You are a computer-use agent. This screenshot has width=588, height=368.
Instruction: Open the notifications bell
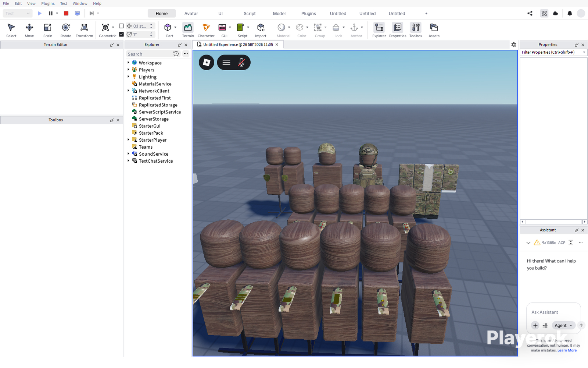point(570,13)
